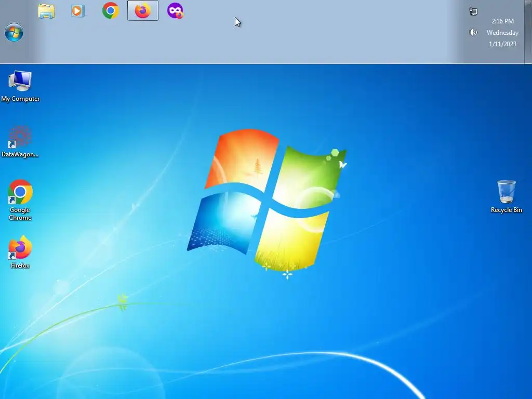Open the Windows Start orb

click(14, 32)
